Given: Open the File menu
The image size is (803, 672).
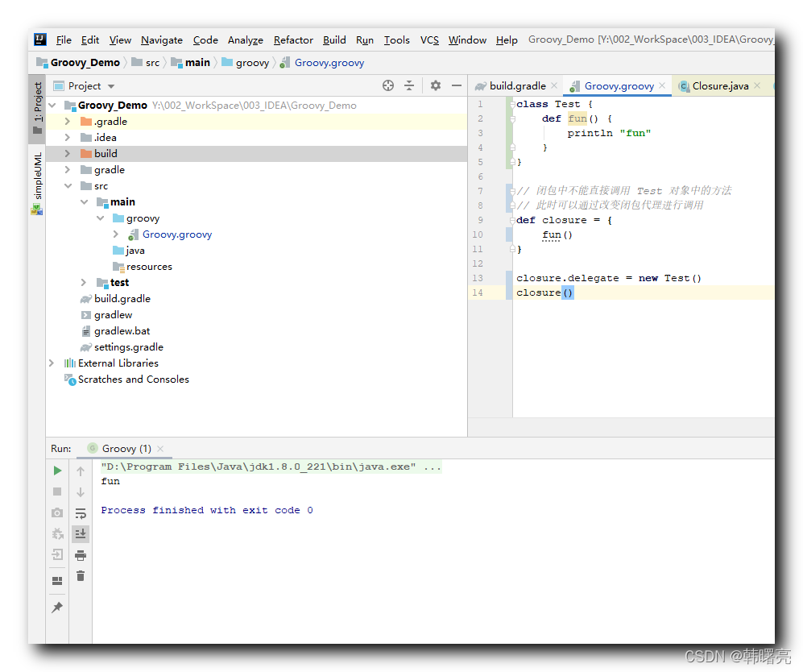Looking at the screenshot, I should point(64,40).
